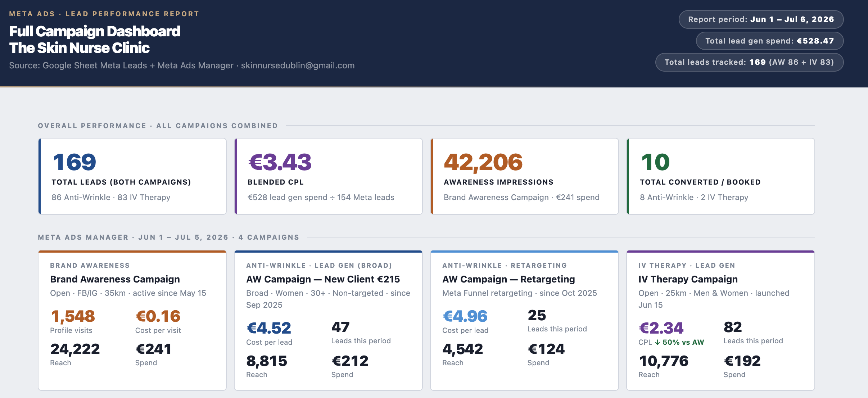Screen dimensions: 868x398
Task: Click the €192 spend value
Action: [x=742, y=361]
